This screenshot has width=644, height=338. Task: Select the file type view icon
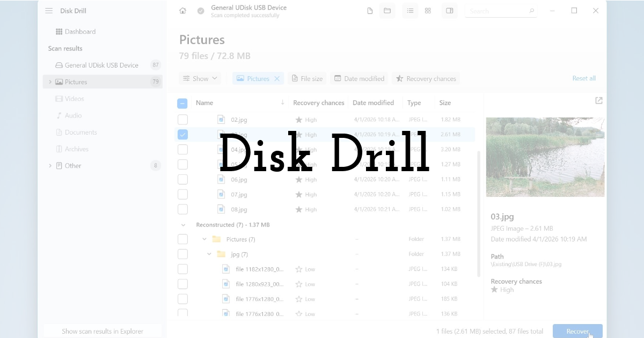(x=370, y=11)
